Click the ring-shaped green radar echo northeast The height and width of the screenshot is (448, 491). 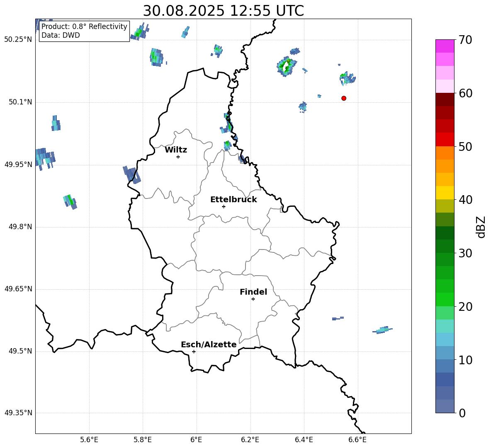pos(287,65)
